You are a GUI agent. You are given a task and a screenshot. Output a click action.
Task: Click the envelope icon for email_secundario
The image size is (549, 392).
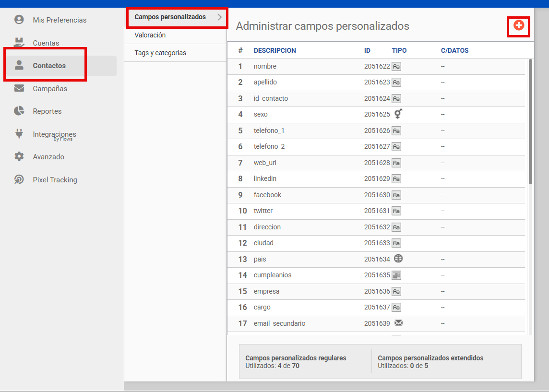[x=398, y=323]
